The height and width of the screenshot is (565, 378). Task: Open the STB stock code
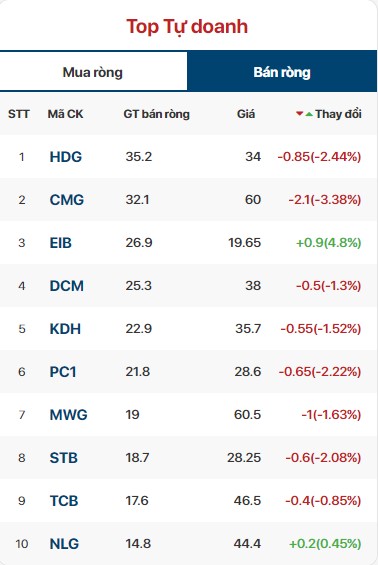click(x=64, y=458)
